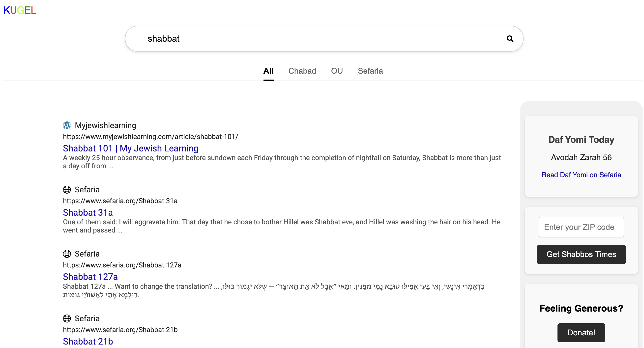Screen dimensions: 644x348
Task: Click the Get Shabbos Times button
Action: point(581,255)
